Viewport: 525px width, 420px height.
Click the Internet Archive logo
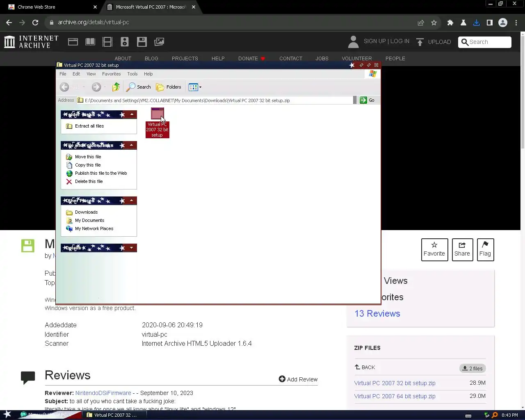click(x=31, y=42)
